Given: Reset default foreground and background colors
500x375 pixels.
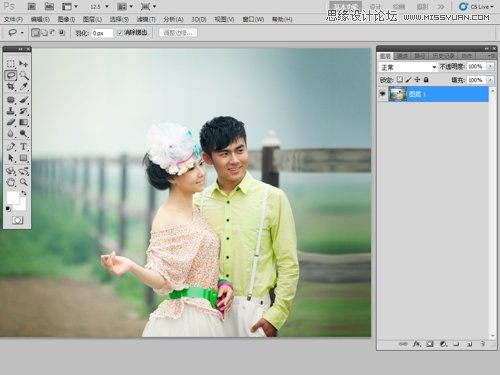Looking at the screenshot, I should 8,209.
